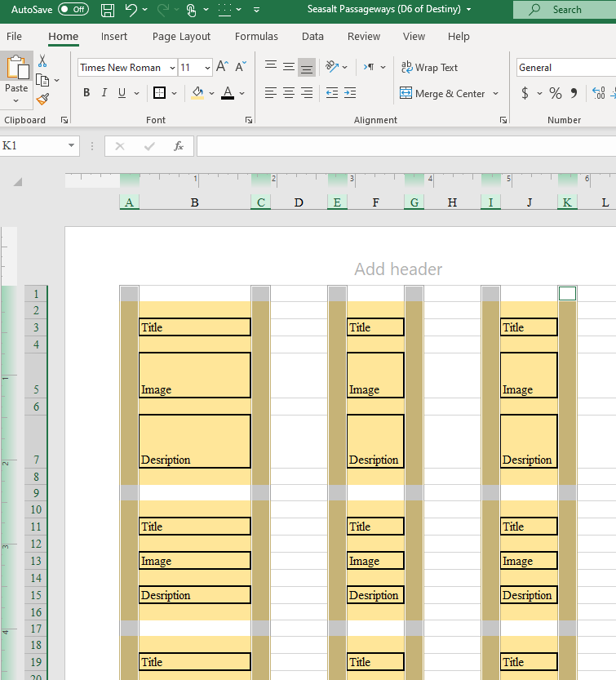
Task: Click the Increase Indent icon
Action: (x=350, y=93)
